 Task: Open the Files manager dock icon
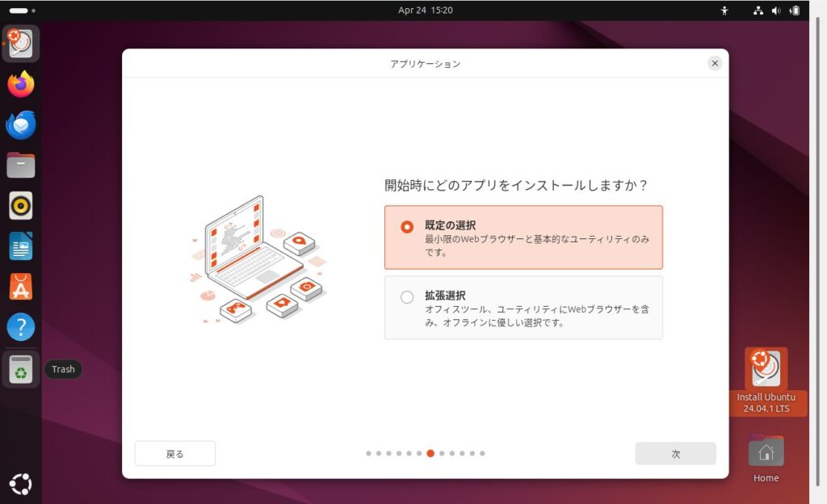pos(20,166)
